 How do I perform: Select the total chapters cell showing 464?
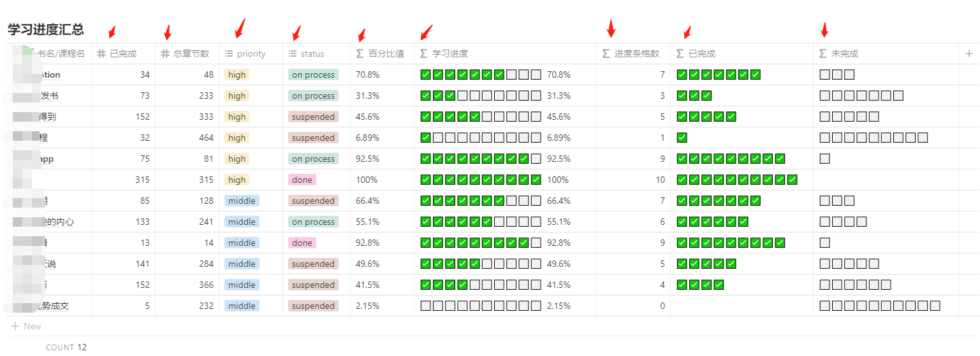(187, 138)
